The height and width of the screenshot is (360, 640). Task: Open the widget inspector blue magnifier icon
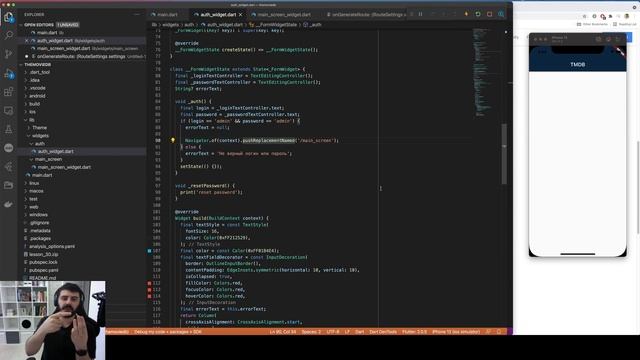click(501, 14)
